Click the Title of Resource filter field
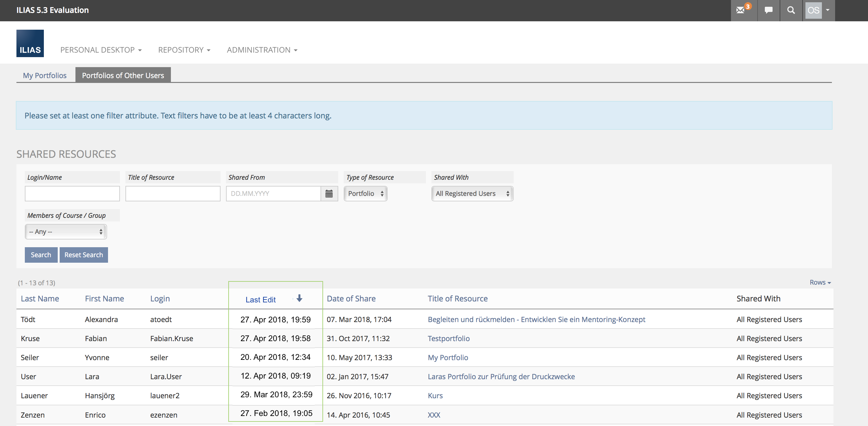 click(173, 194)
